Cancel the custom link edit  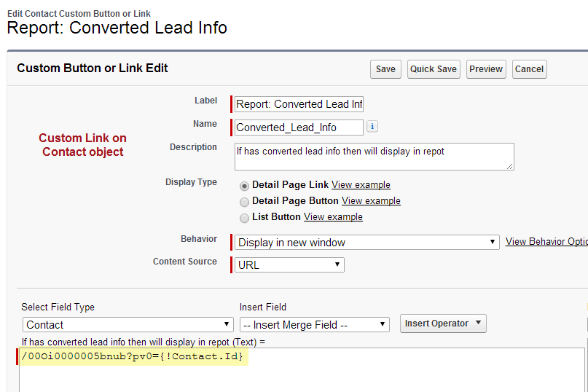click(529, 69)
